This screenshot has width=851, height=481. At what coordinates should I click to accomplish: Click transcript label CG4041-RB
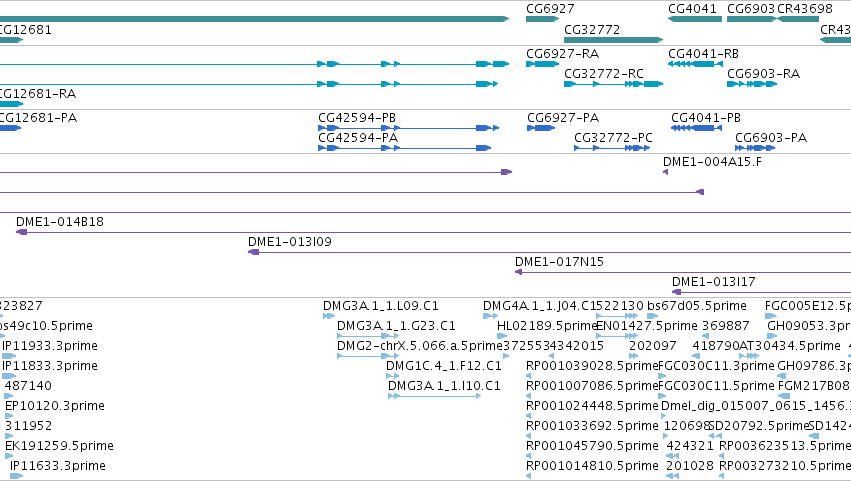703,54
